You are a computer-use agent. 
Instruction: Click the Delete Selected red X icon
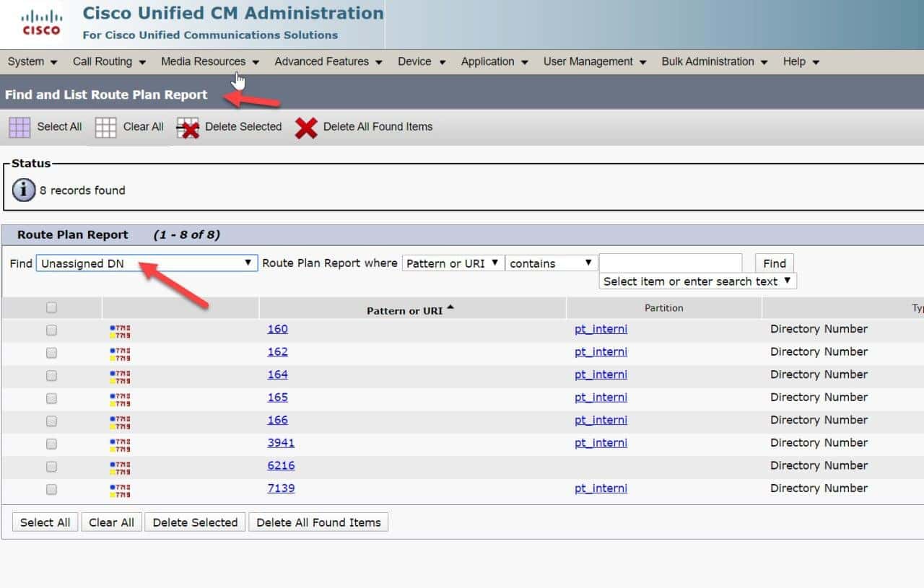click(188, 128)
